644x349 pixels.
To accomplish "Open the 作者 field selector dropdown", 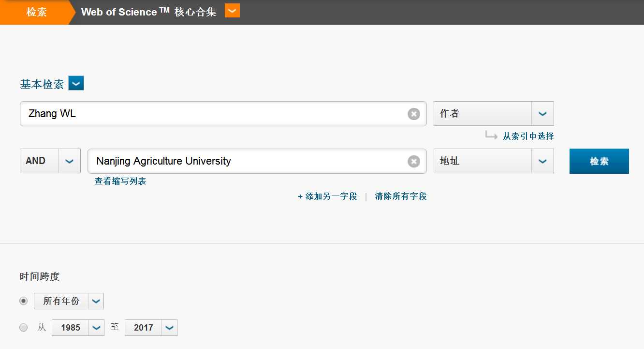I will pos(494,114).
